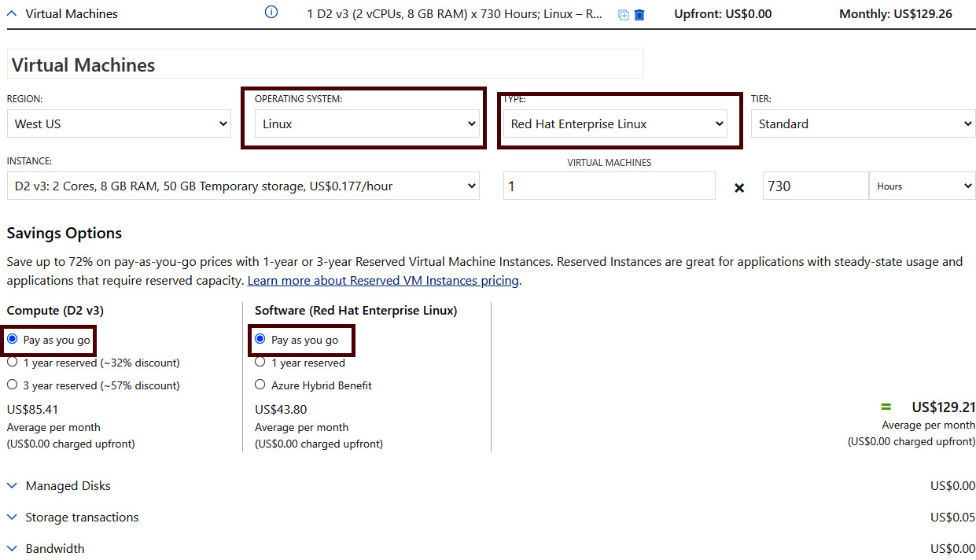The width and height of the screenshot is (976, 560).
Task: Click the Software (Red Hat Enterprise Linux) heading
Action: tap(355, 310)
